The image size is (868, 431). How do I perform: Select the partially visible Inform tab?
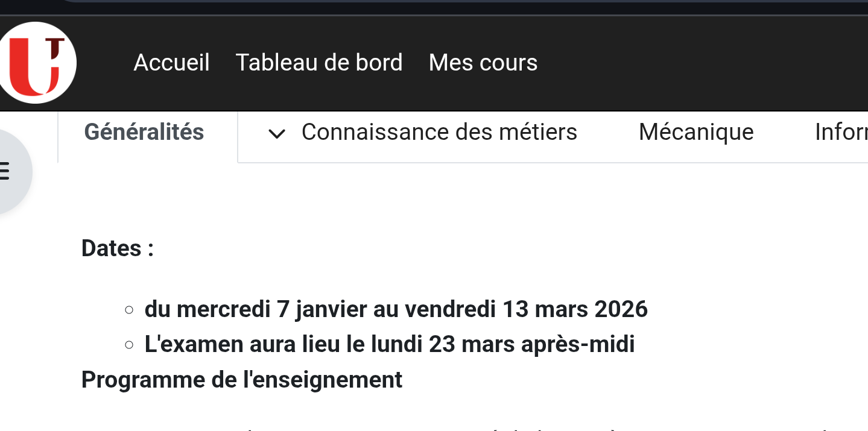coord(841,132)
